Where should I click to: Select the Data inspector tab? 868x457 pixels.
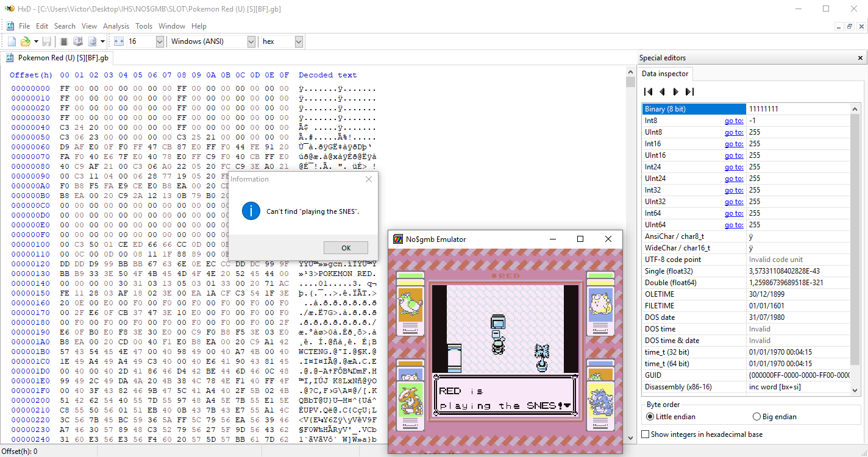pos(665,74)
